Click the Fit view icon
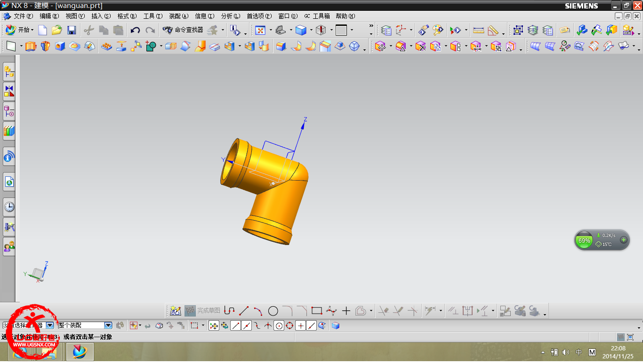The image size is (643, 364). 260,31
